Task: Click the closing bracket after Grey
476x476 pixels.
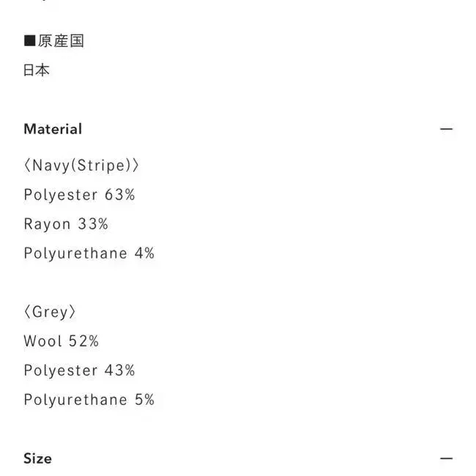Action: [x=72, y=312]
